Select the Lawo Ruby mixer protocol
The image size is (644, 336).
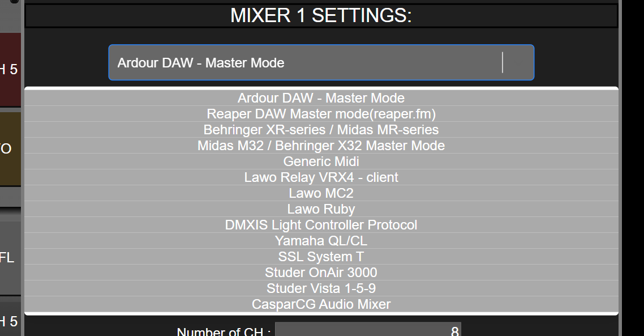[321, 209]
